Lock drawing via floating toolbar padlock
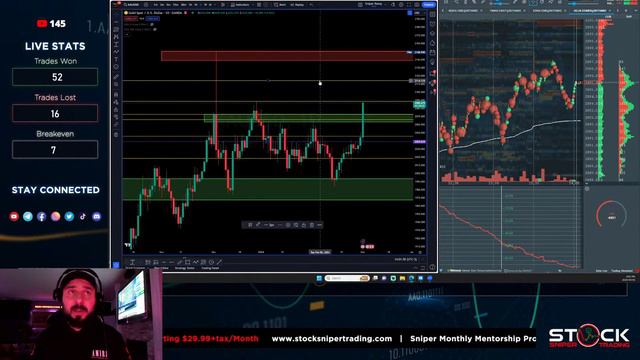This screenshot has width=640, height=360. pos(304,224)
